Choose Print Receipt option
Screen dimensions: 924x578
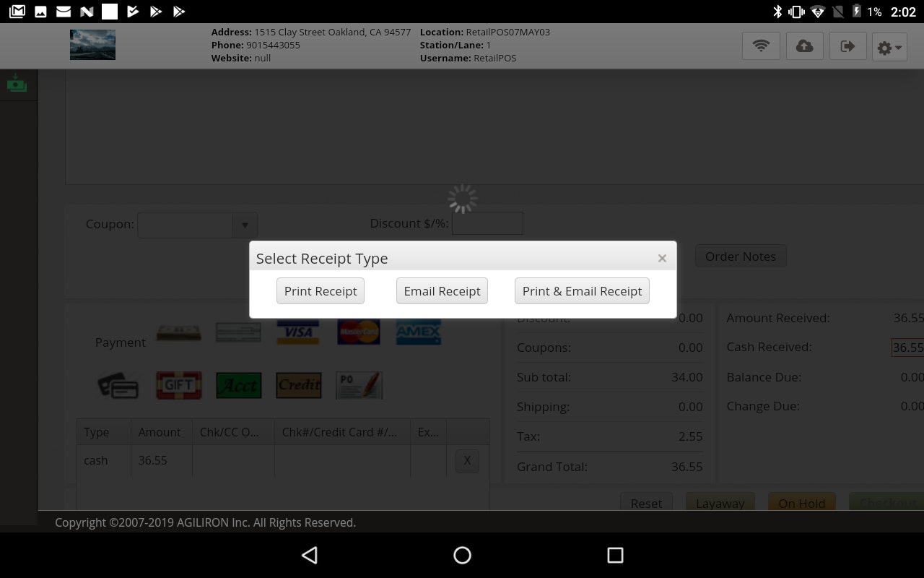[321, 290]
